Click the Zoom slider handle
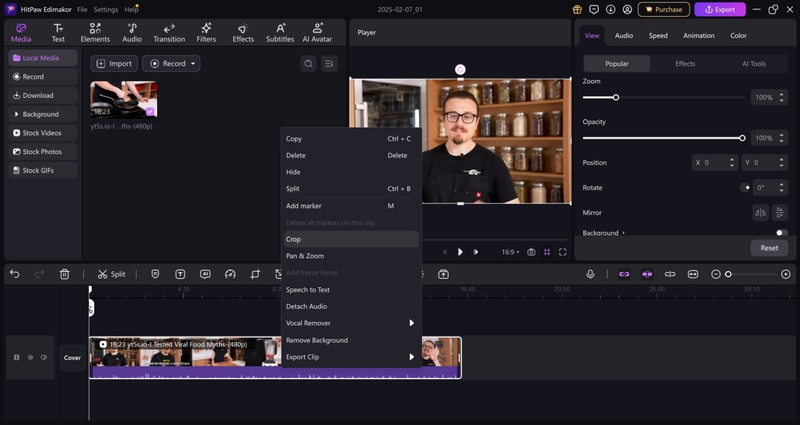 [616, 97]
